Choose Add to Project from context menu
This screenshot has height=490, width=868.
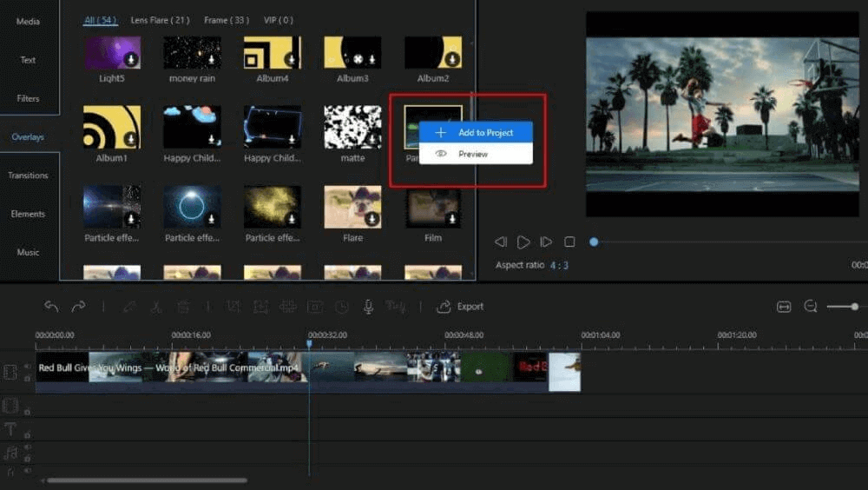pyautogui.click(x=484, y=133)
